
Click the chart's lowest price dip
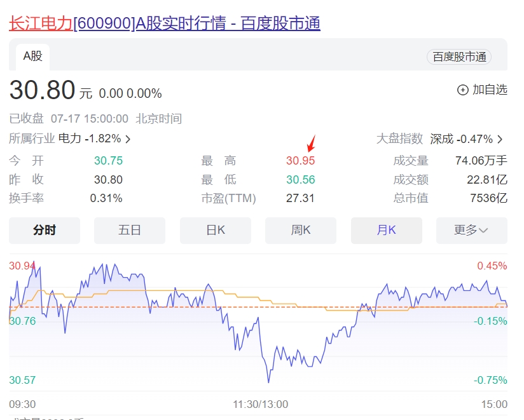coord(268,382)
